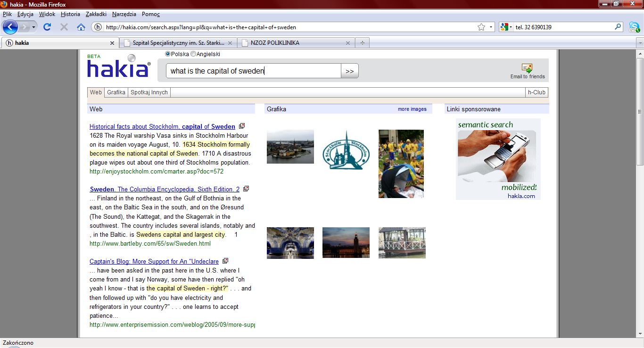
Task: Click the Email to friends text link
Action: [528, 76]
